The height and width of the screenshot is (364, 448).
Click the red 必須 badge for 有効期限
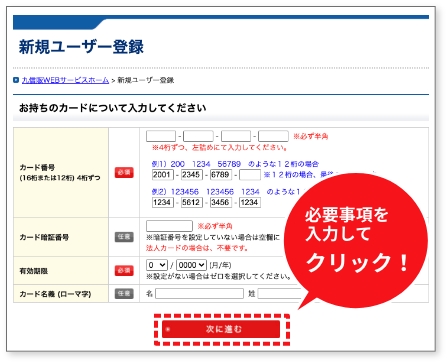click(x=124, y=270)
